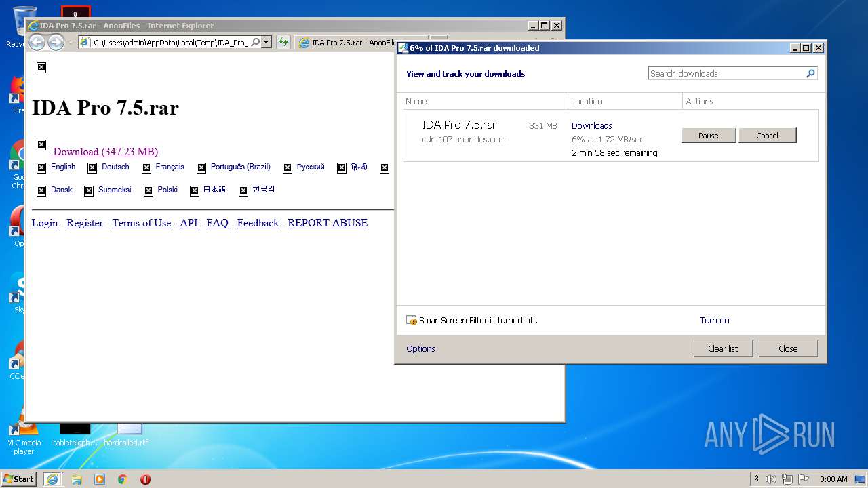This screenshot has width=868, height=488.
Task: Choose Korean 한국의 language link
Action: pos(264,190)
